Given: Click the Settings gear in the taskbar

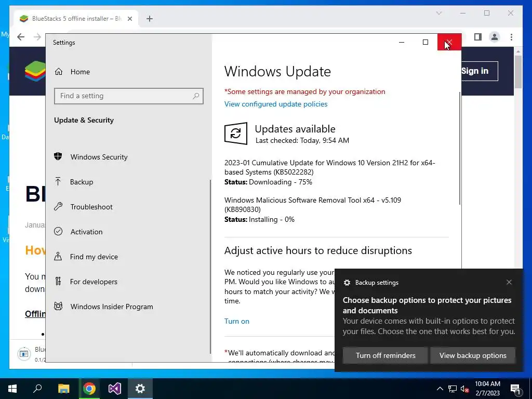Looking at the screenshot, I should click(x=140, y=389).
